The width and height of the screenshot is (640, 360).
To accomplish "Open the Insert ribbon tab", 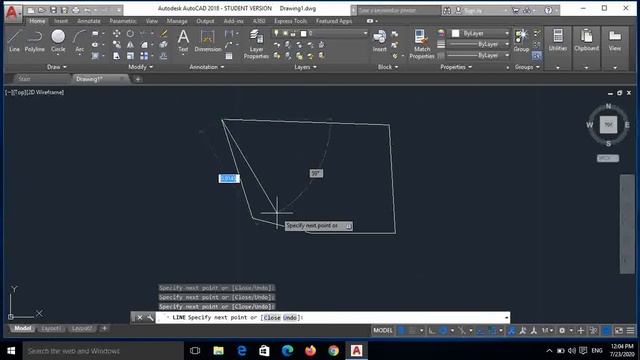I will click(x=61, y=21).
